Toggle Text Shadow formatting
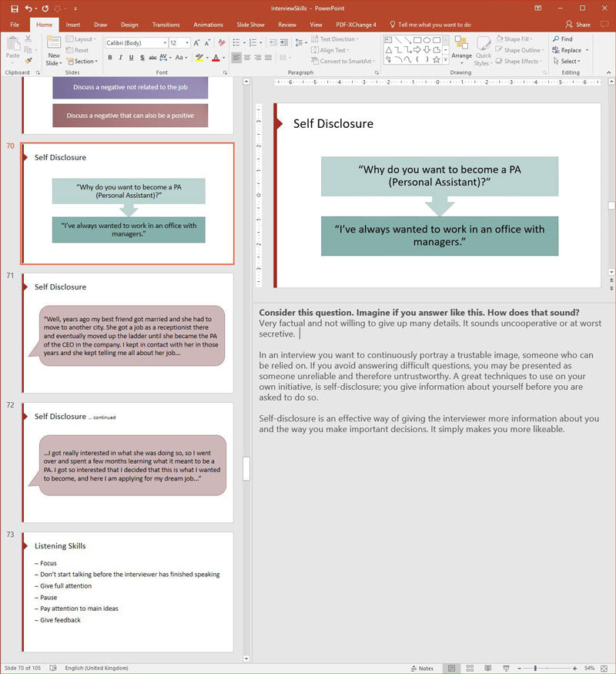Viewport: 616px width, 674px height. pos(142,57)
